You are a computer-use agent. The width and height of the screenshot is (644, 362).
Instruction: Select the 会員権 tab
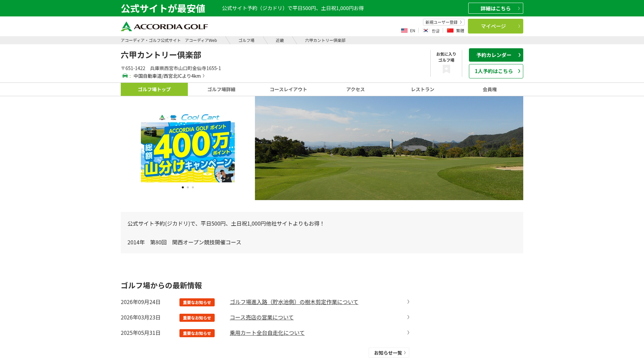pyautogui.click(x=490, y=89)
